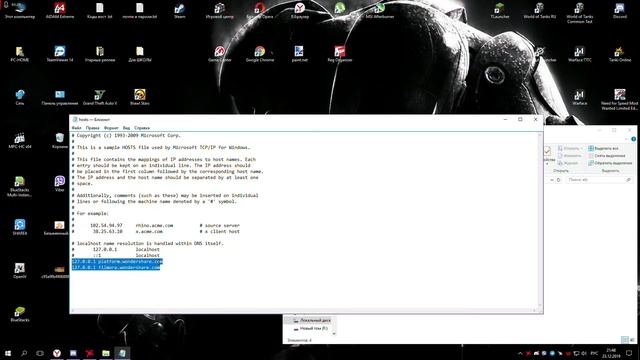Select Need for Speed Most Wanted icon
Viewport: 640px width, 360px height.
coord(620,100)
